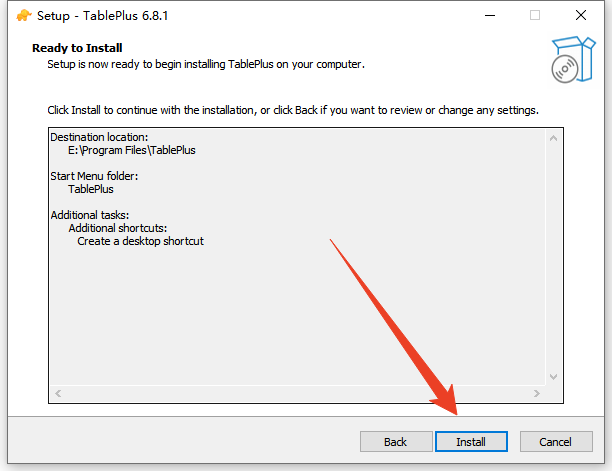Click the maximize button in title bar

pyautogui.click(x=535, y=15)
